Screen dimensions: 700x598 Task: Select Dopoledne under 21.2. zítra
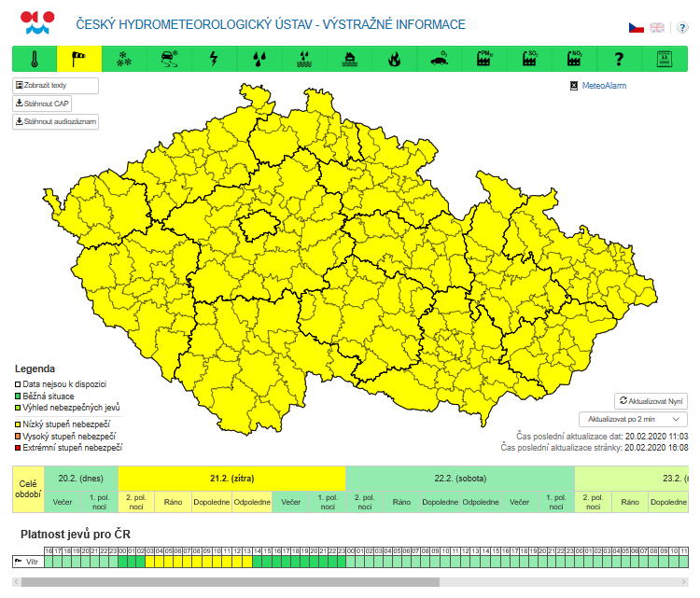coord(212,502)
